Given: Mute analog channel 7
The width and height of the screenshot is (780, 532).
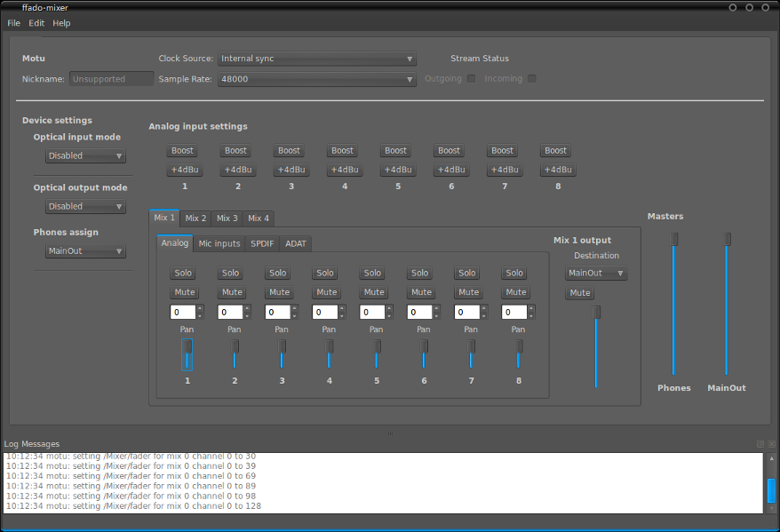Looking at the screenshot, I should [468, 292].
